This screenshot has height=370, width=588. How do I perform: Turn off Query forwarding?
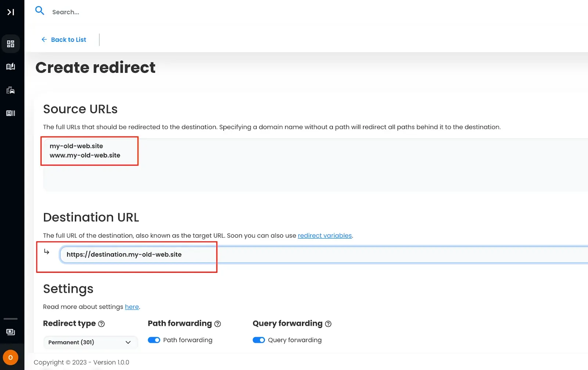pyautogui.click(x=259, y=340)
